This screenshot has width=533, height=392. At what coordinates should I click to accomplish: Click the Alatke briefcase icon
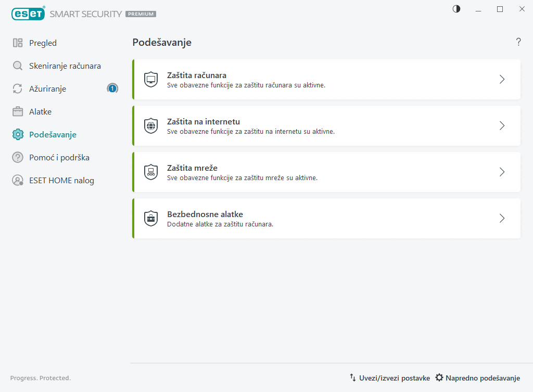pyautogui.click(x=18, y=112)
